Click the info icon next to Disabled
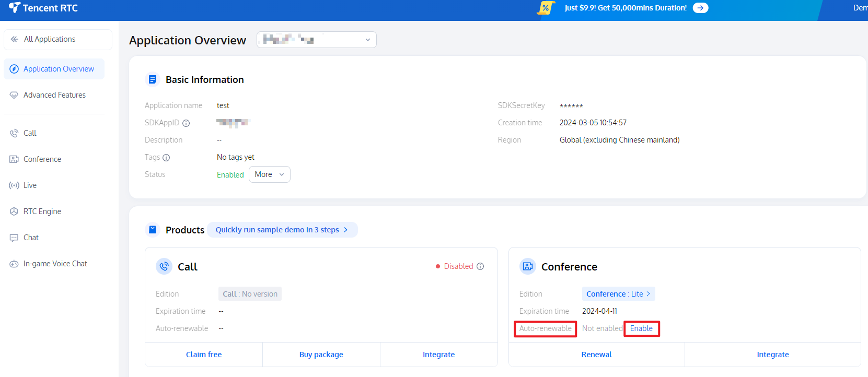Image resolution: width=868 pixels, height=377 pixels. pyautogui.click(x=480, y=266)
